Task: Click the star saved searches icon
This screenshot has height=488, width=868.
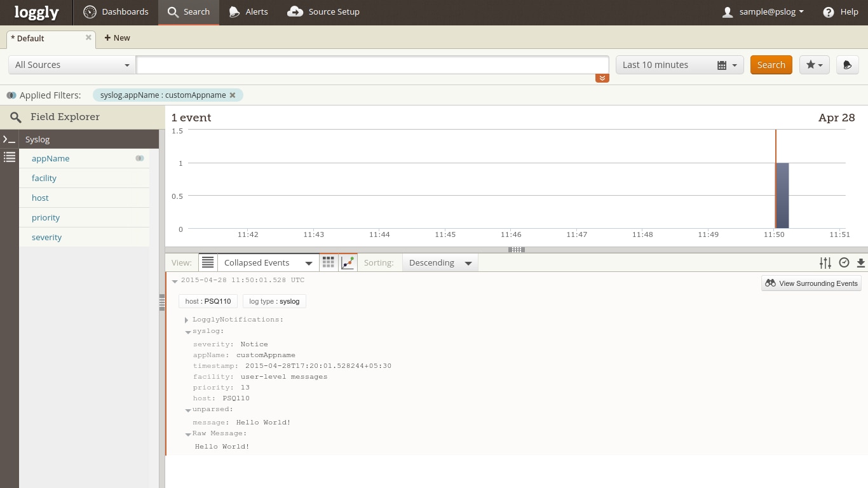Action: click(814, 65)
